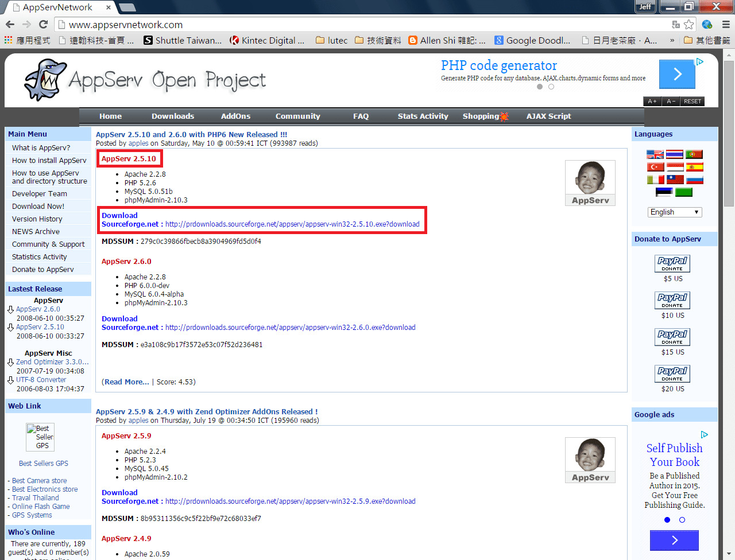Select the Thailand flag language
735x560 pixels.
(x=675, y=154)
